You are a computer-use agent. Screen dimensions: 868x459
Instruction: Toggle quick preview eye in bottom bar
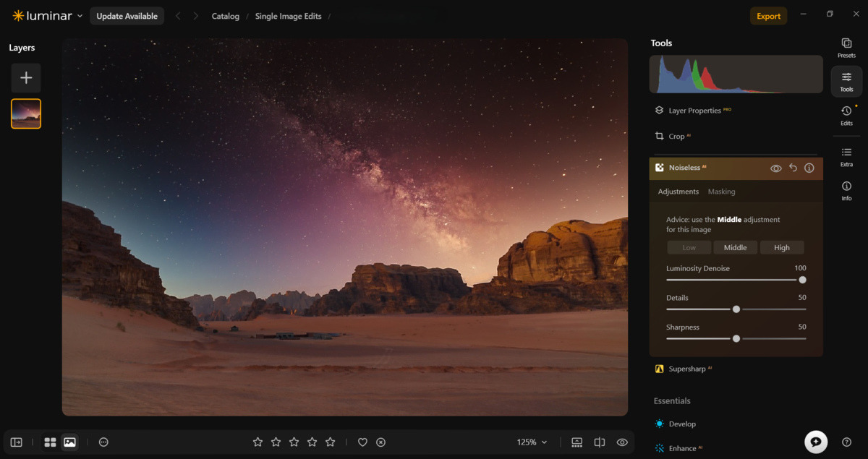click(x=621, y=442)
